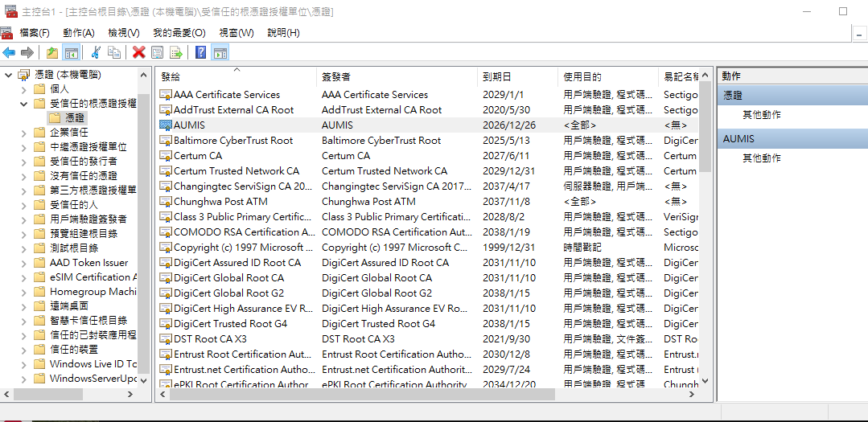
Task: Select the eSIM Certification tree item
Action: [x=93, y=277]
